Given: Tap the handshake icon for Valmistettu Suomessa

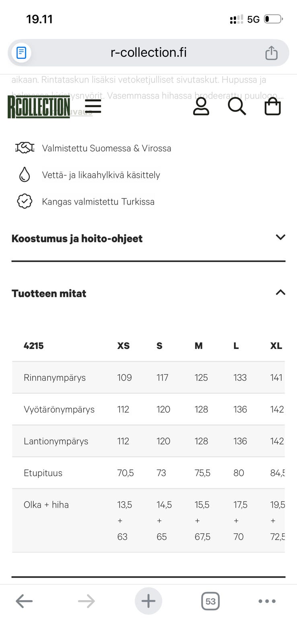Looking at the screenshot, I should coord(25,148).
